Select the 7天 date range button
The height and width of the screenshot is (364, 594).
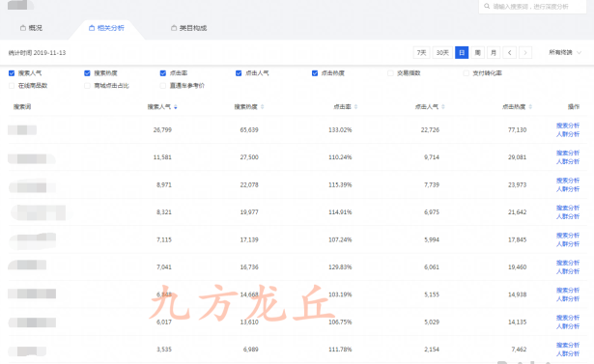pyautogui.click(x=422, y=53)
